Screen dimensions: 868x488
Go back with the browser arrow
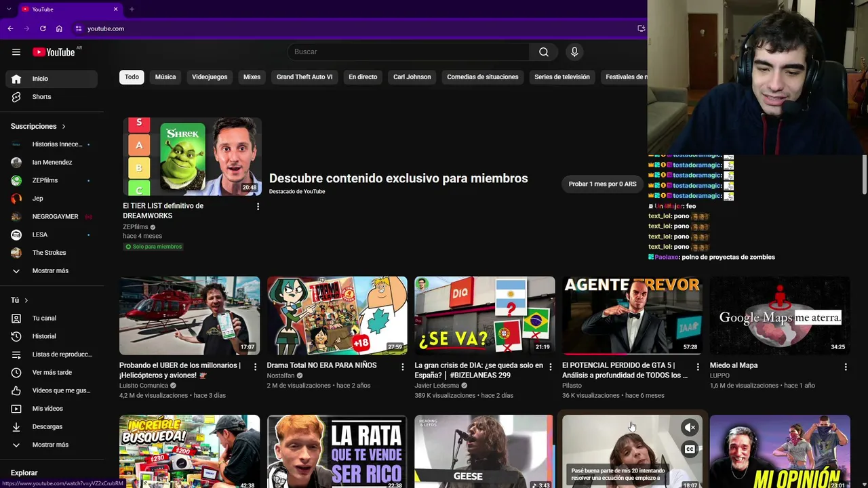(x=10, y=28)
